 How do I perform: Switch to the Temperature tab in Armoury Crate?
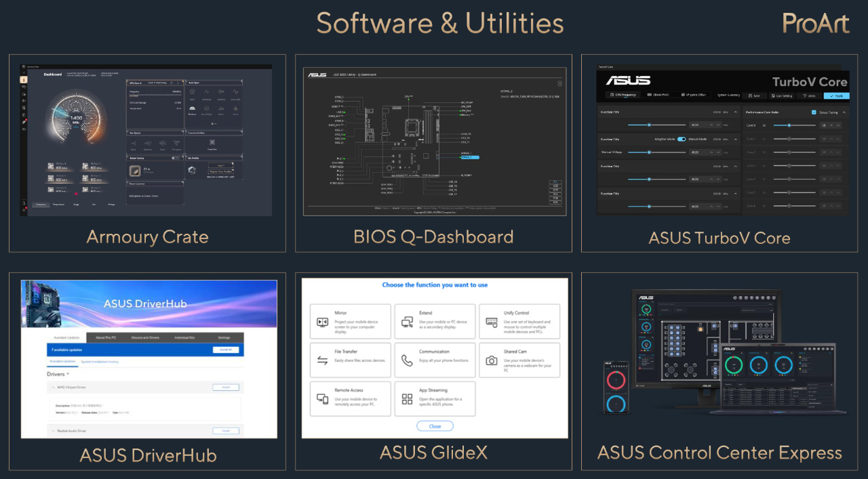(x=58, y=204)
